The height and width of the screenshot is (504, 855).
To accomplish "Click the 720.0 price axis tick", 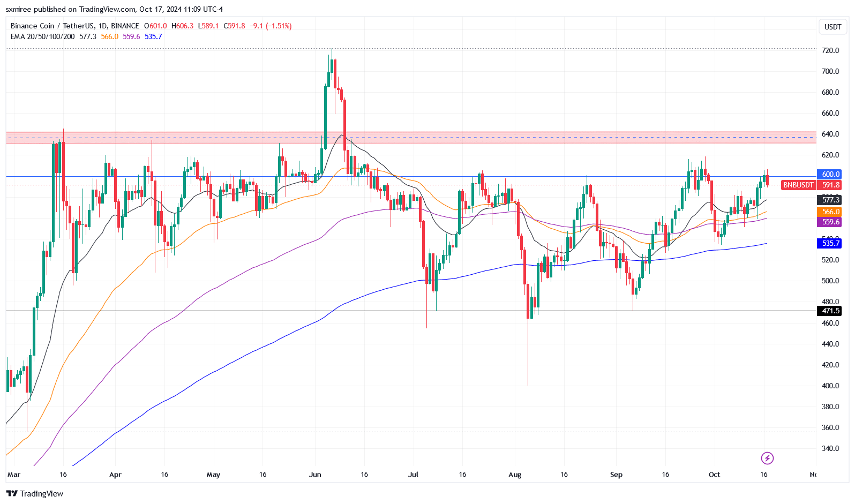I will [x=830, y=50].
